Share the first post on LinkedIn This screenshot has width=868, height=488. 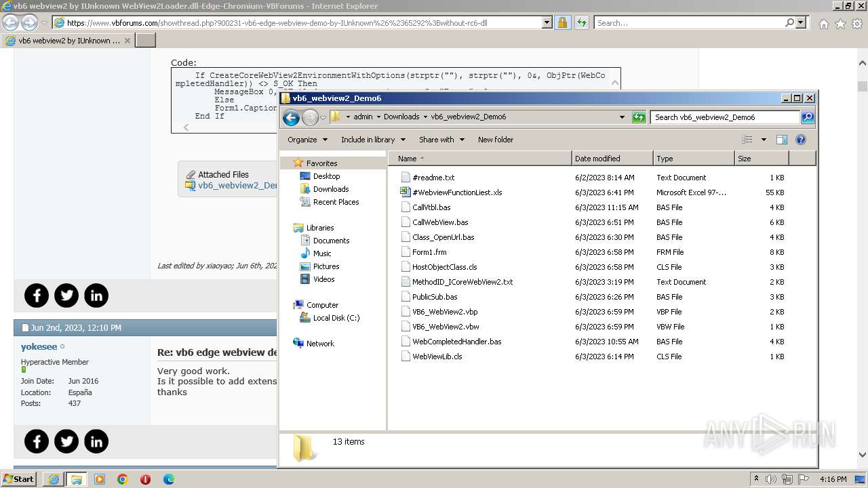pos(96,296)
